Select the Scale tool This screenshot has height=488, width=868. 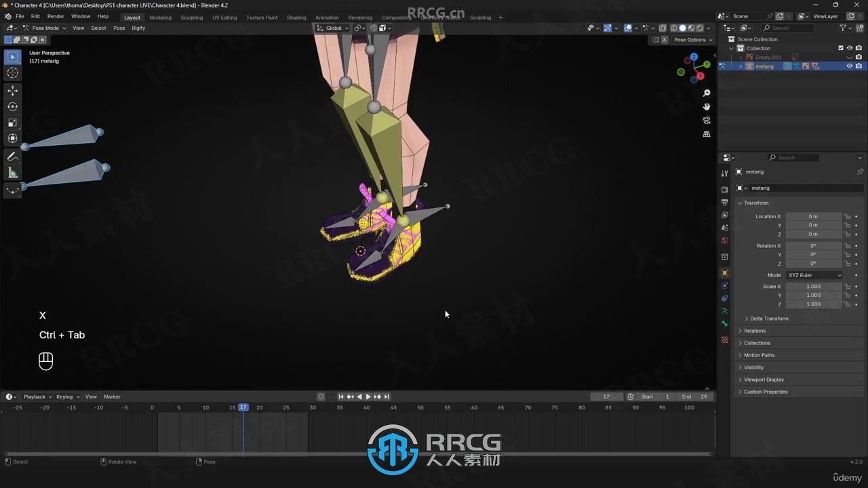12,123
